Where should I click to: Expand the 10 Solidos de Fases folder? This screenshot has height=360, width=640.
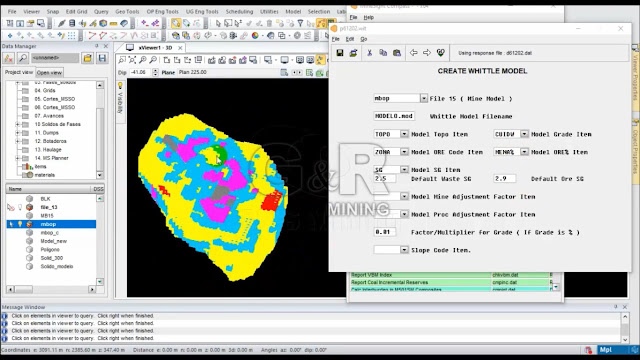point(17,124)
